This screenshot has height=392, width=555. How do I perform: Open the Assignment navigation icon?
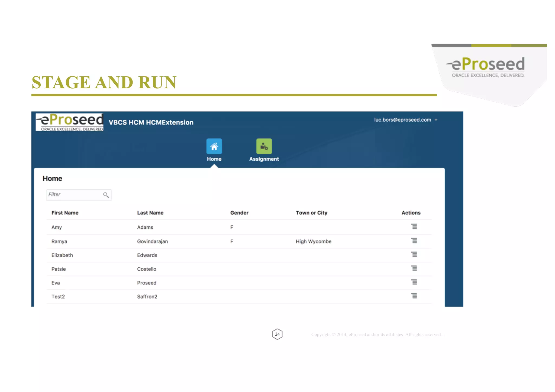click(x=264, y=146)
